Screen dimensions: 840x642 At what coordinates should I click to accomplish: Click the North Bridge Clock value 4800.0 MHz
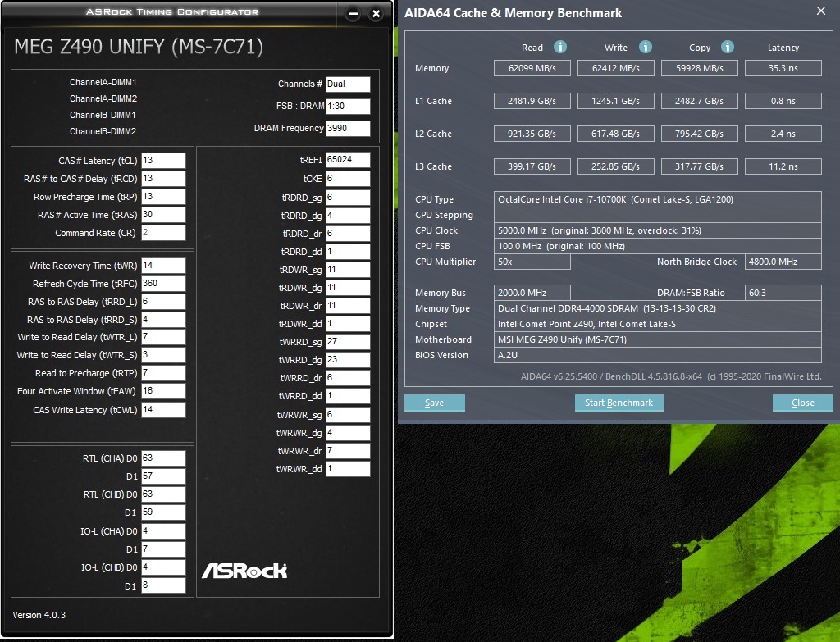[x=783, y=262]
